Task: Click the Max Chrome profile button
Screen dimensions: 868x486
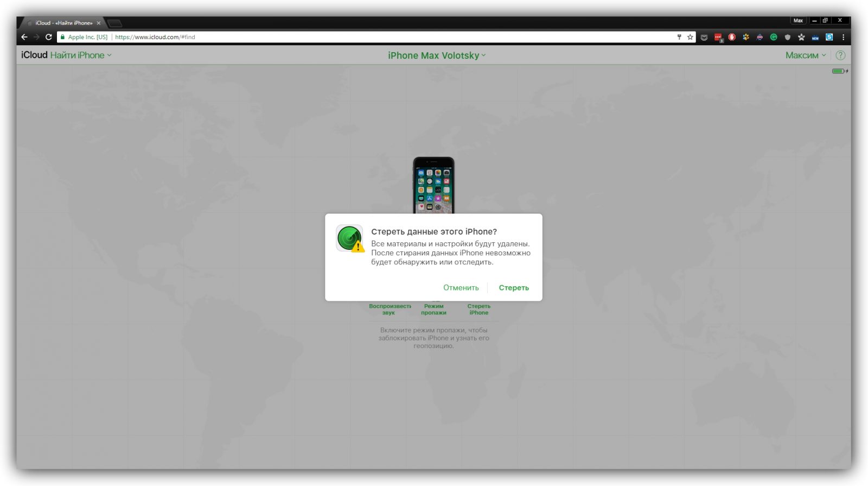Action: tap(798, 21)
